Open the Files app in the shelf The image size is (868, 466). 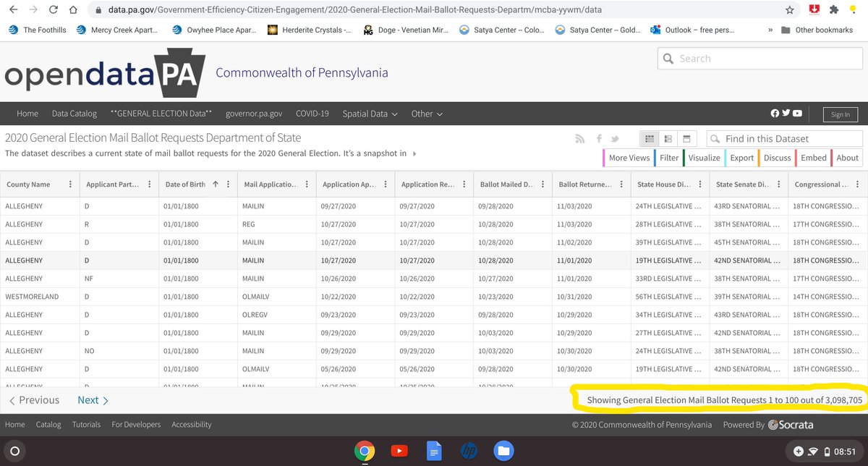(x=503, y=452)
